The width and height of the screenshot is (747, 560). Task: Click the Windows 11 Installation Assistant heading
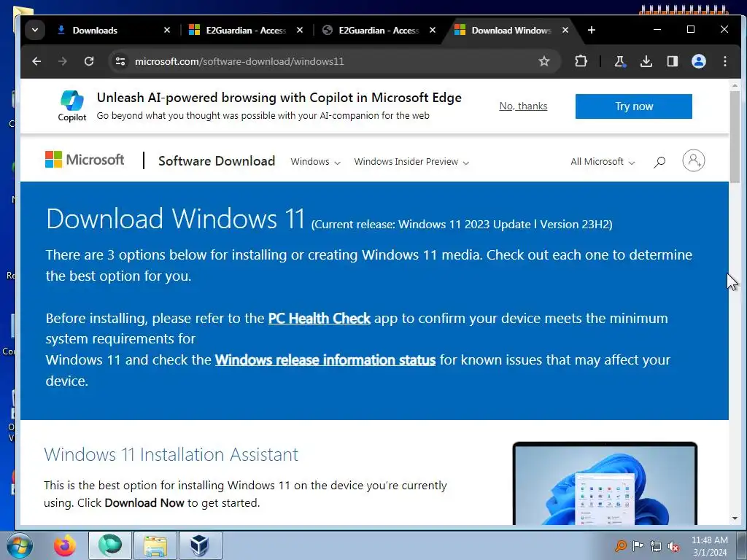tap(171, 454)
